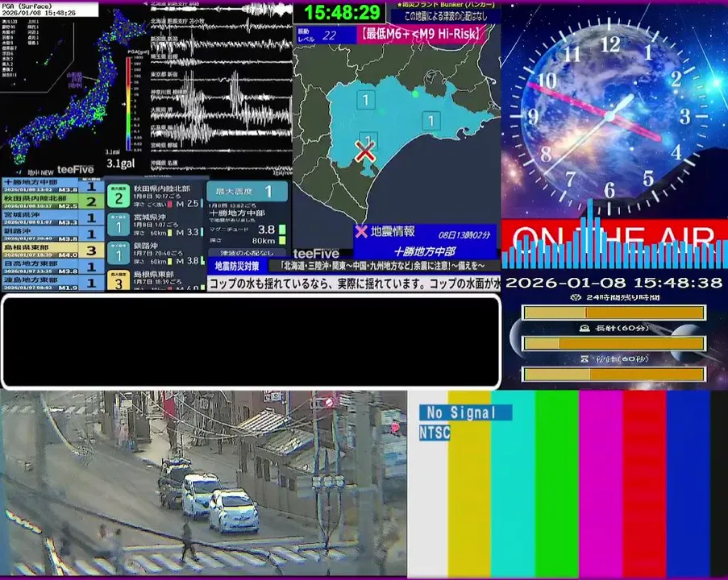Screen dimensions: 728x580
Task: Click the pink X icon beside 地震情報
Action: [x=361, y=231]
